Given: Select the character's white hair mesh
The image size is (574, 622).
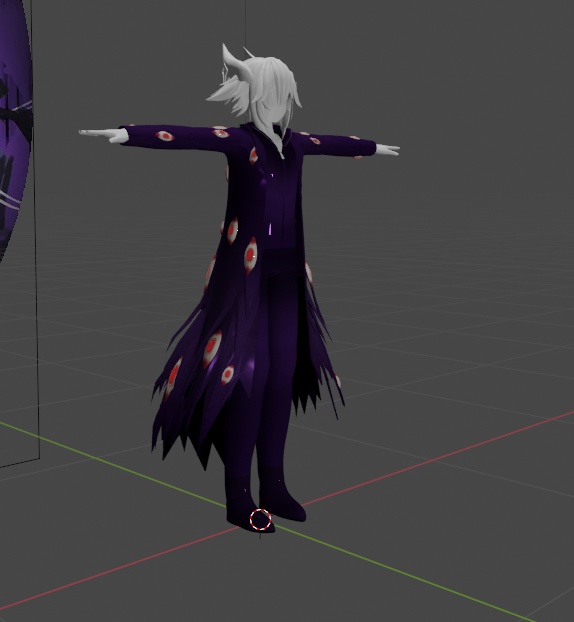Looking at the screenshot, I should pyautogui.click(x=262, y=88).
